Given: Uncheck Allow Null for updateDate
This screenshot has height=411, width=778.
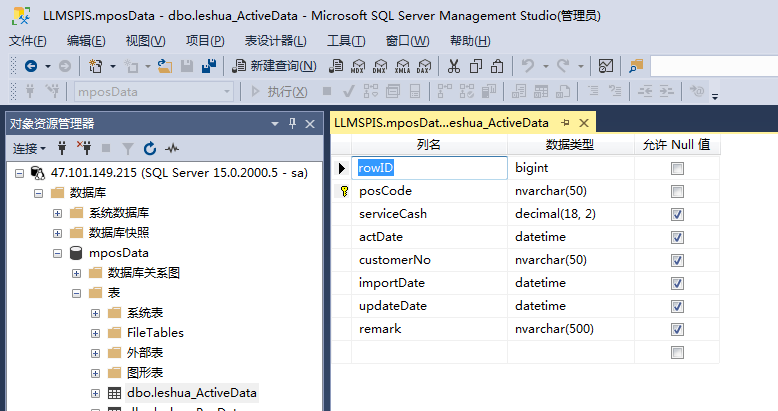Looking at the screenshot, I should pos(677,306).
